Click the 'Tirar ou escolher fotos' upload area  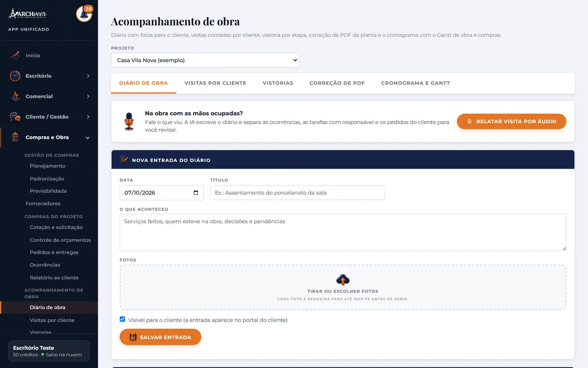tap(343, 287)
